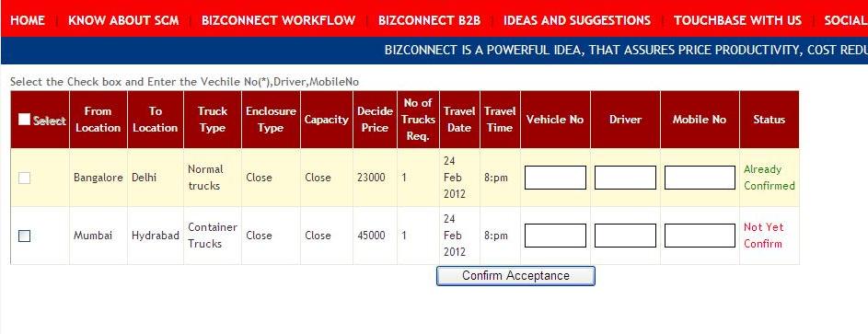Click the Confirm Acceptance button

(x=515, y=275)
